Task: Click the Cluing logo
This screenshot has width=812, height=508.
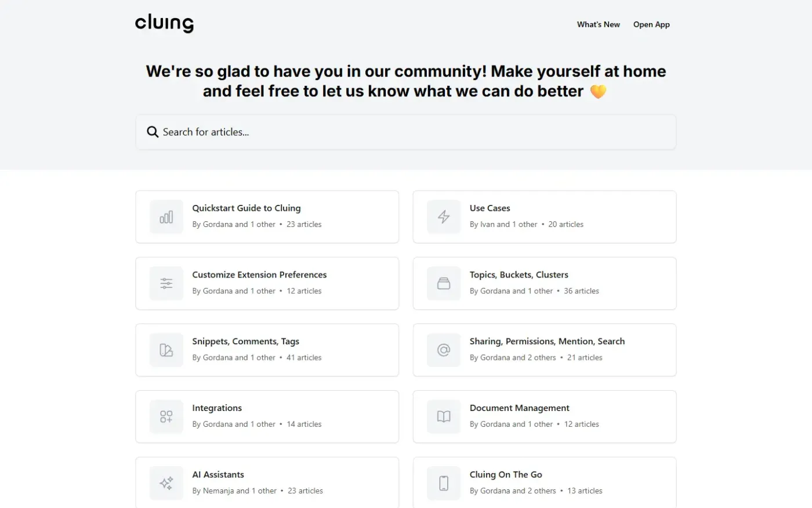Action: pos(164,24)
